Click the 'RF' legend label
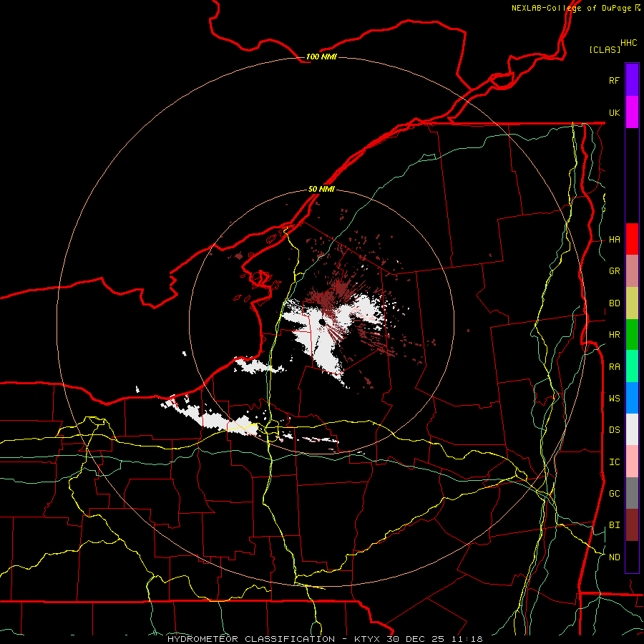 tap(614, 80)
